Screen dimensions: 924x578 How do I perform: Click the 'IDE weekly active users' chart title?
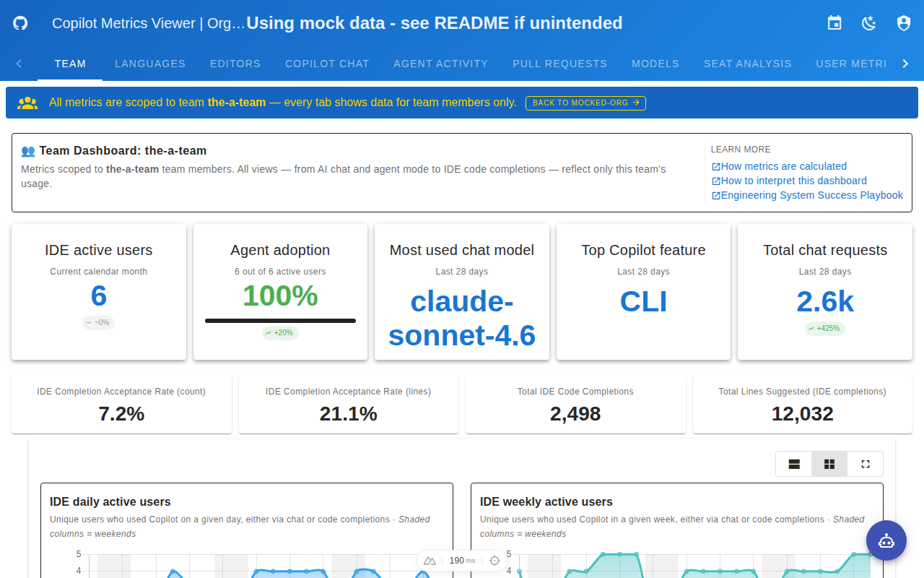(x=546, y=501)
